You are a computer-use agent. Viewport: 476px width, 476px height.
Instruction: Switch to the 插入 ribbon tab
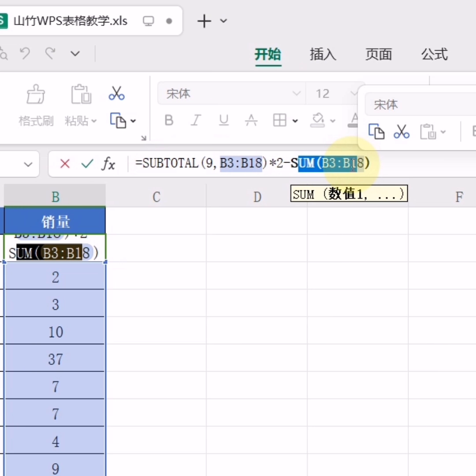[323, 55]
